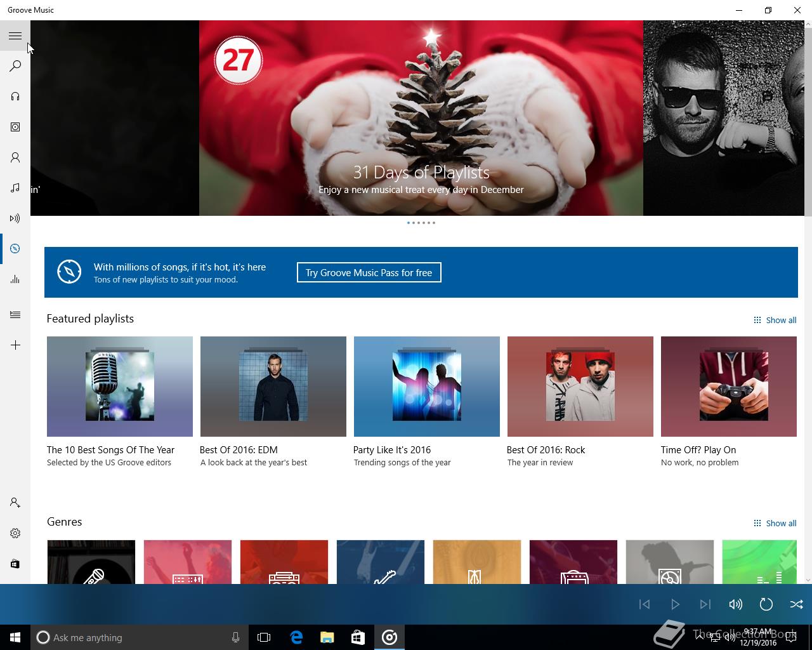The width and height of the screenshot is (812, 650).
Task: Click 'Time Off? Play On' title
Action: 698,449
